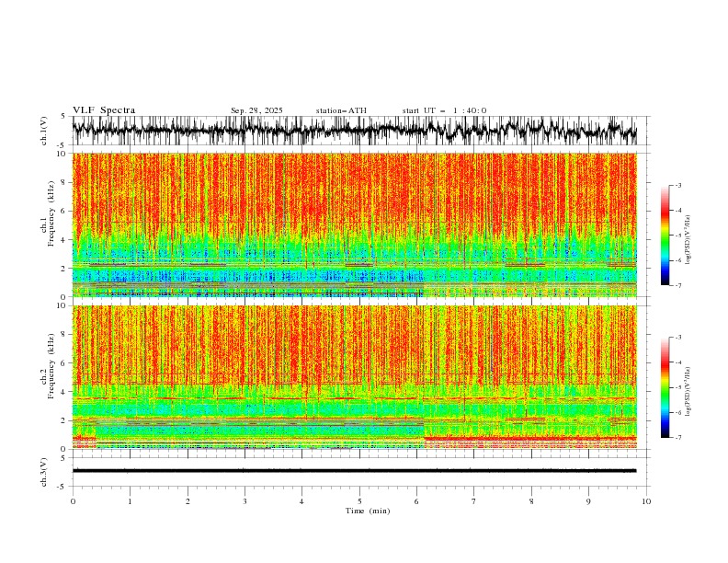
Task: Click the lower log(PSD) colorbar label
Action: click(x=688, y=392)
